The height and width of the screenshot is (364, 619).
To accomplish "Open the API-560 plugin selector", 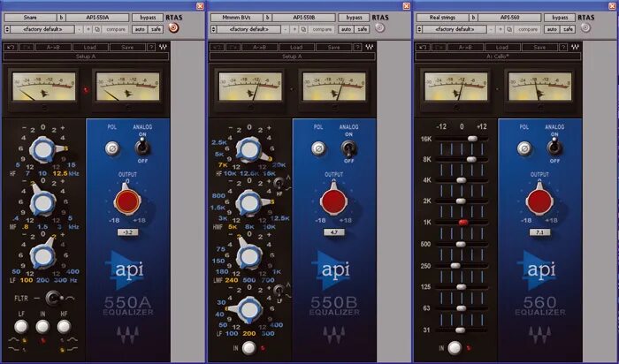I will point(509,18).
